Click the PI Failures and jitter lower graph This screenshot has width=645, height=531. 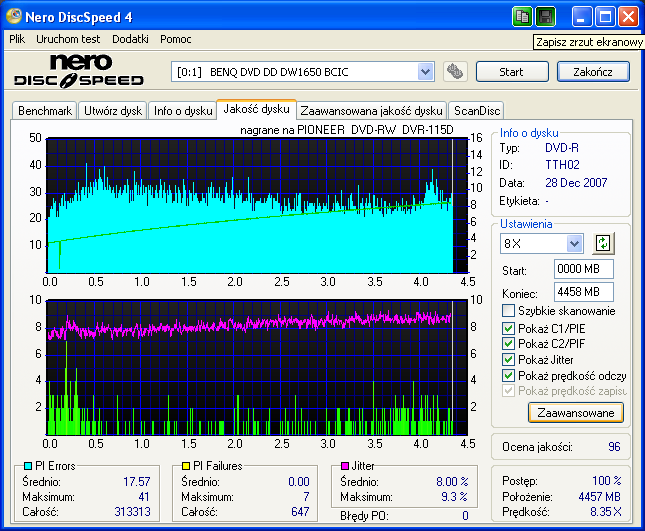click(257, 367)
